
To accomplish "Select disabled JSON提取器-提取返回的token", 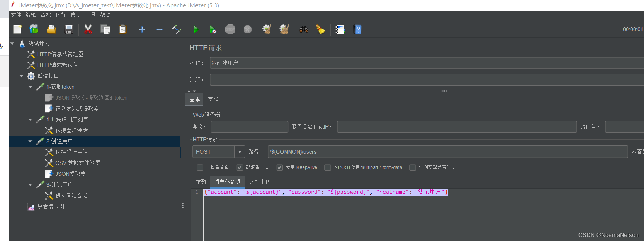I will [91, 97].
